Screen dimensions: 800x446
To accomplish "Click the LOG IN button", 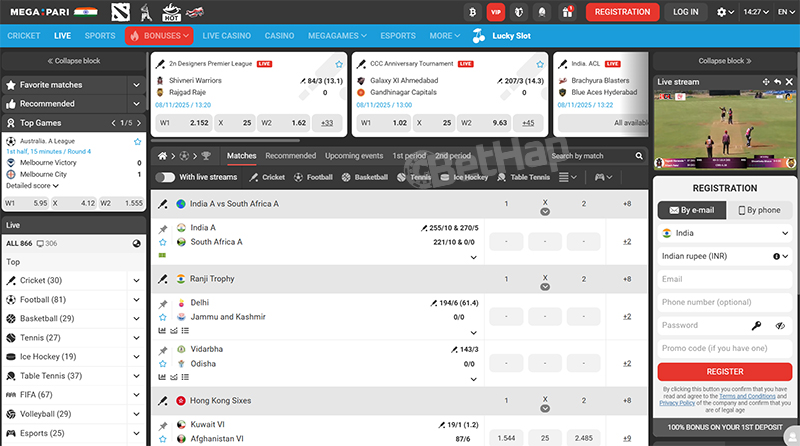I will tap(685, 12).
